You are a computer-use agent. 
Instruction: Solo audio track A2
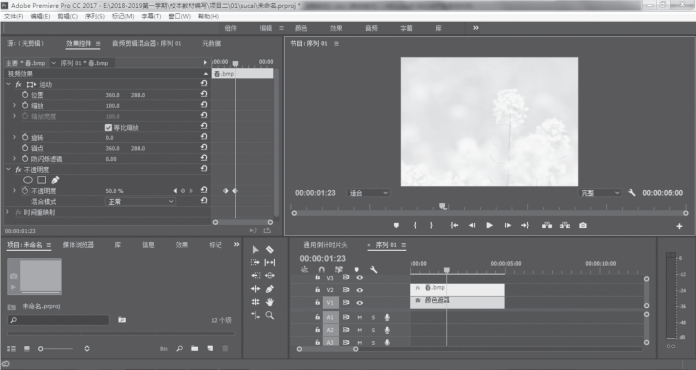373,330
